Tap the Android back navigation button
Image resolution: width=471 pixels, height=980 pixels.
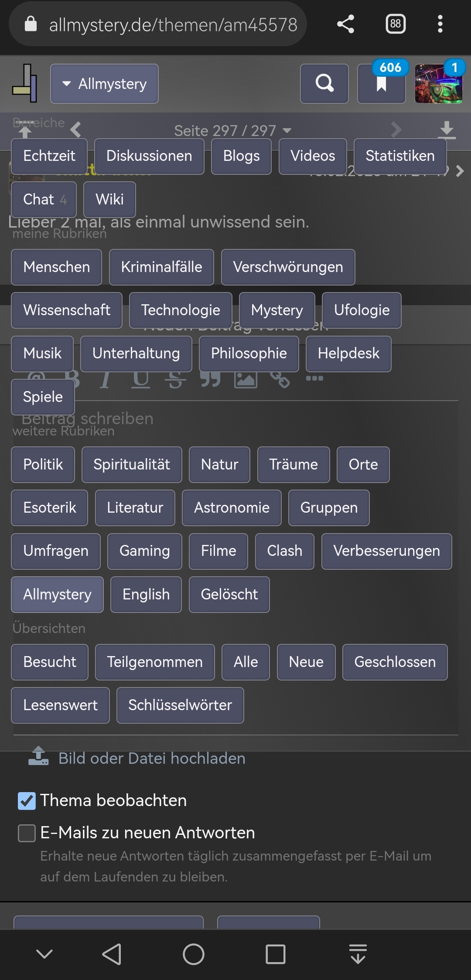click(112, 954)
